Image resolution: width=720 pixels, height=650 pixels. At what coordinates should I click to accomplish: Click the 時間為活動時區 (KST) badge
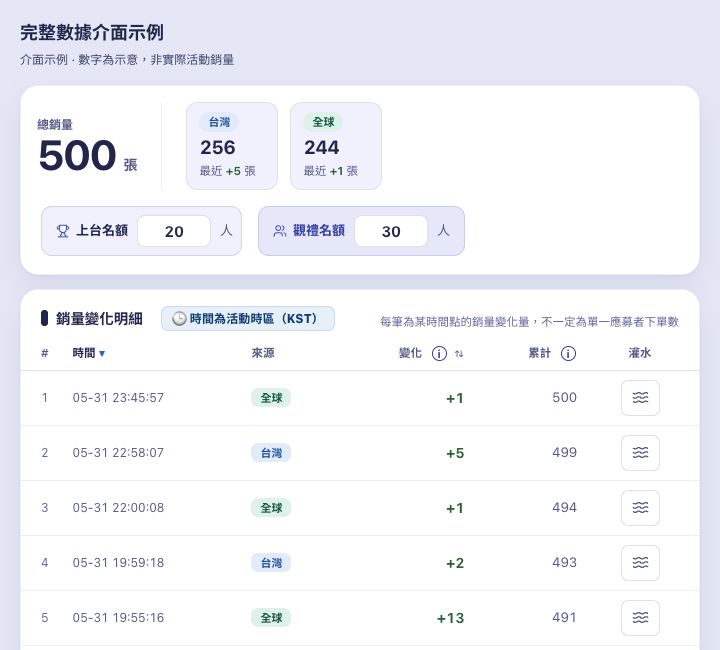(248, 319)
